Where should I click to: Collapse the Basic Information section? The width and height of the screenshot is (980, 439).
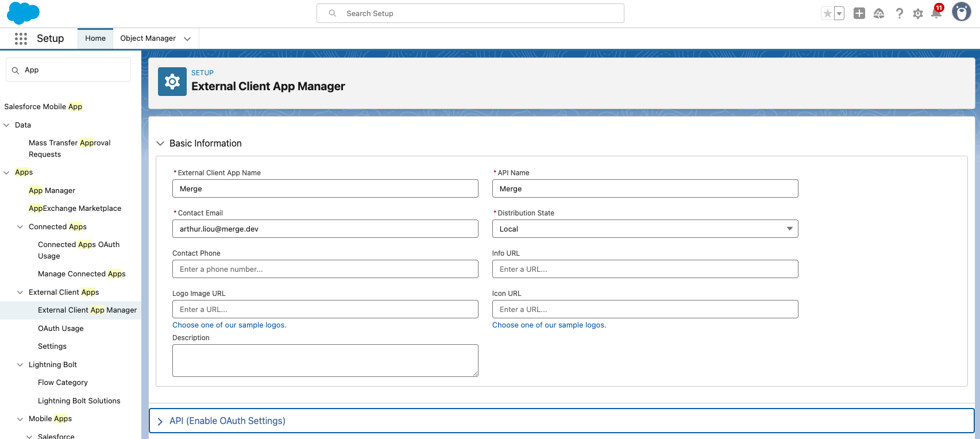click(x=160, y=144)
